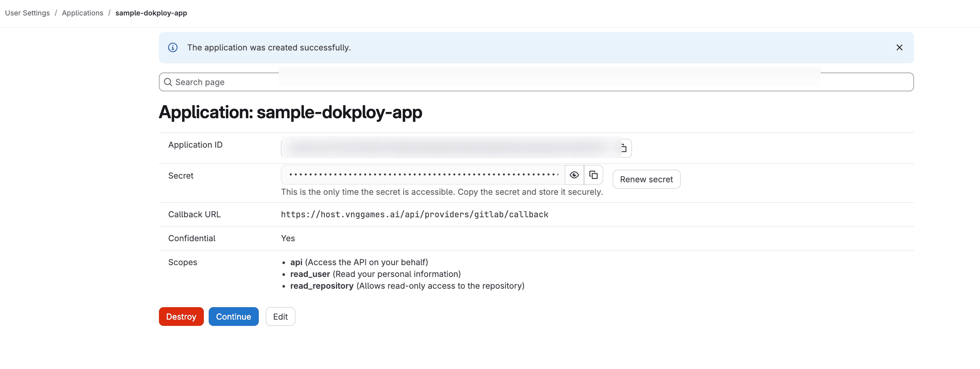Screen dimensions: 980x369
Task: Click the Application: sample-dokploy-app heading
Action: pyautogui.click(x=291, y=112)
